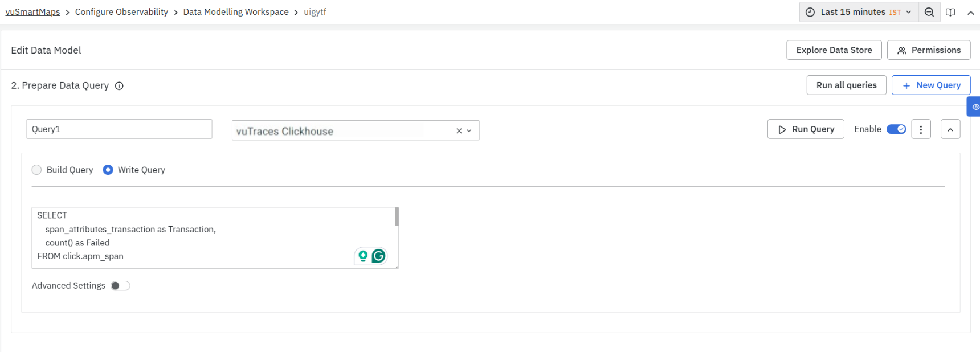Click the zoom out time range icon
This screenshot has height=352, width=980.
(x=929, y=12)
